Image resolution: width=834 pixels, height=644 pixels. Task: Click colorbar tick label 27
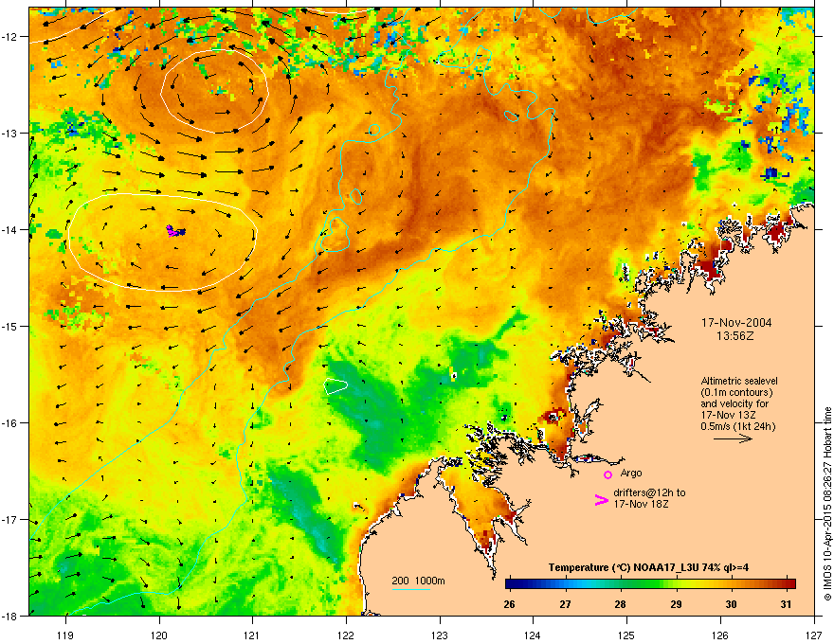point(565,604)
